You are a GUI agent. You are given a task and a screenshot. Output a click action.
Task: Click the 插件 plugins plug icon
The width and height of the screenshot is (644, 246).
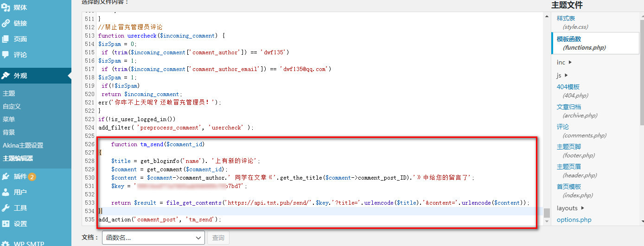coord(6,176)
